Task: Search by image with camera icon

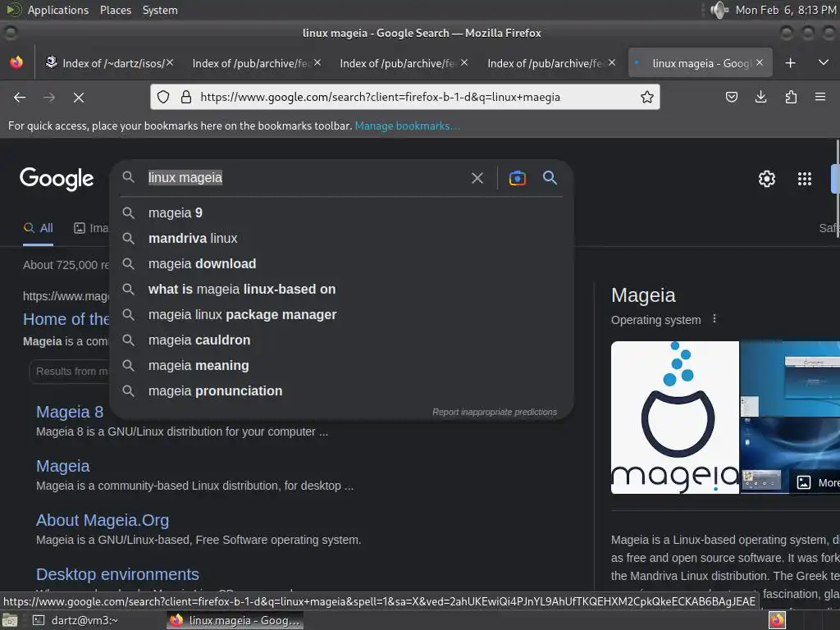Action: coord(518,178)
